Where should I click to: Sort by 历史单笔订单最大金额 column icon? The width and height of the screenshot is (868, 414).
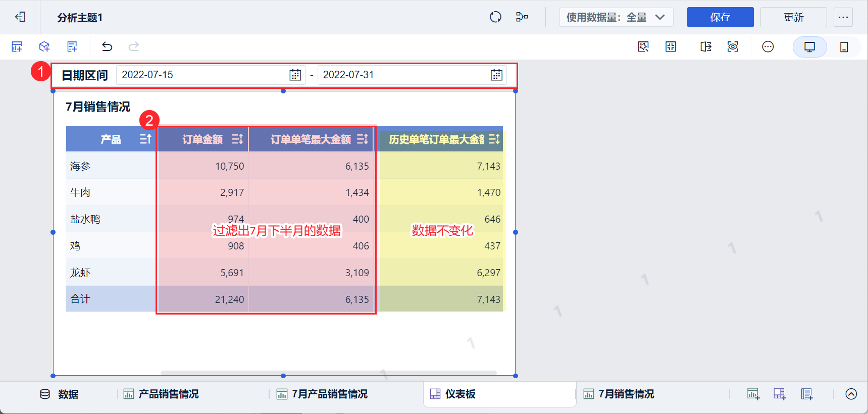(x=494, y=139)
